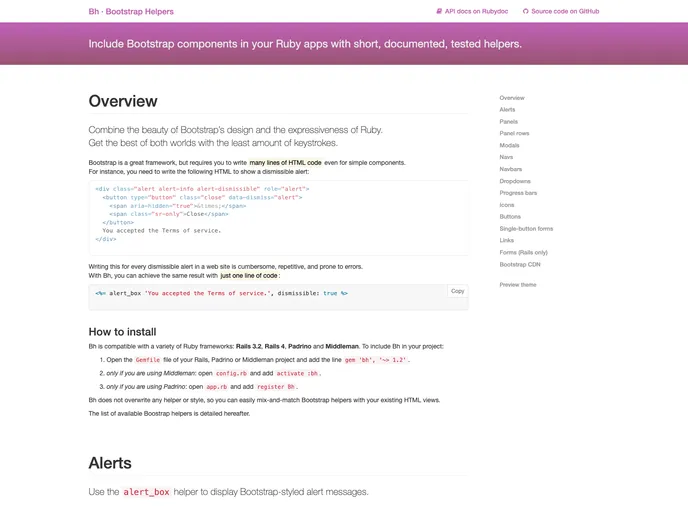Click the How to install heading

(x=122, y=332)
